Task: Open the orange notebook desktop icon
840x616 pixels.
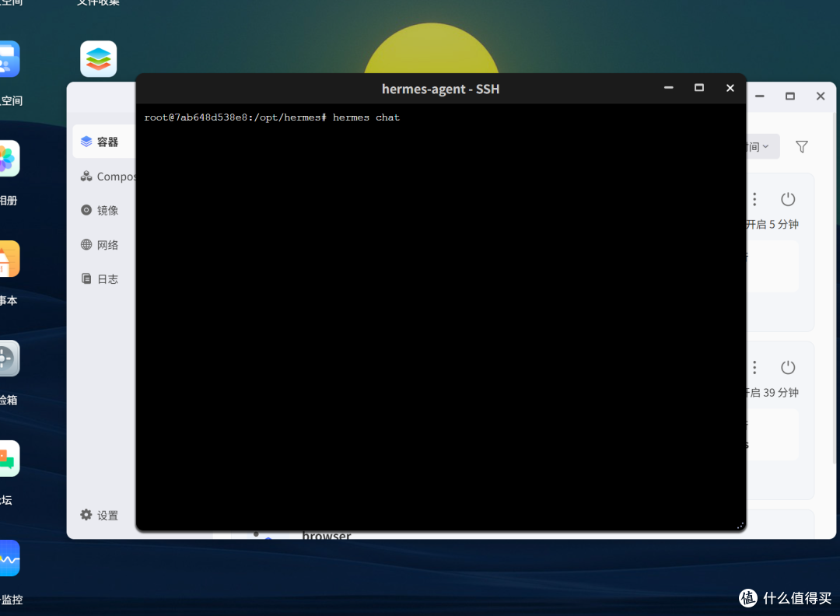Action: 9,259
